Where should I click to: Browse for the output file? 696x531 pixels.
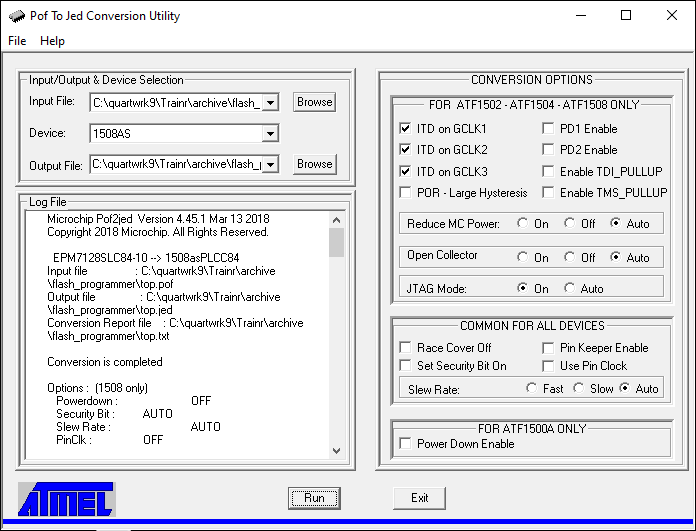coord(314,164)
